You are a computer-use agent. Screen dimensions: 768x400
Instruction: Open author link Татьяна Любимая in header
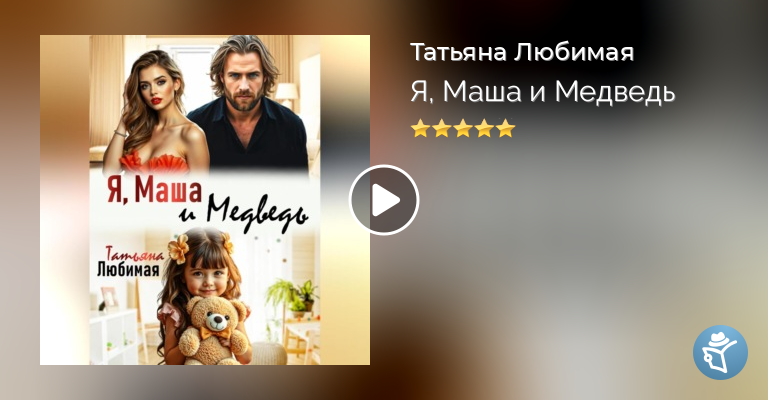pos(522,52)
